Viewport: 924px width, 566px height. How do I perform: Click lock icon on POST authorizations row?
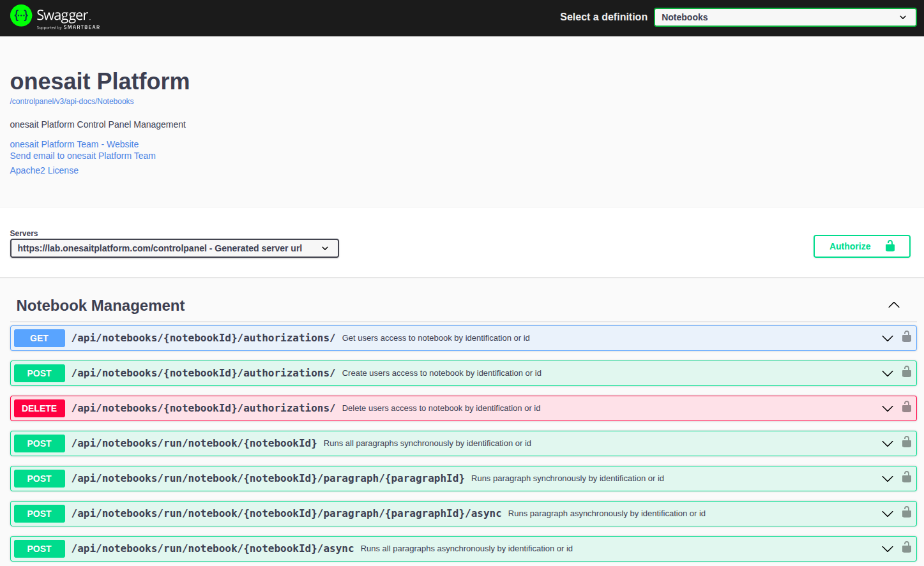click(906, 372)
